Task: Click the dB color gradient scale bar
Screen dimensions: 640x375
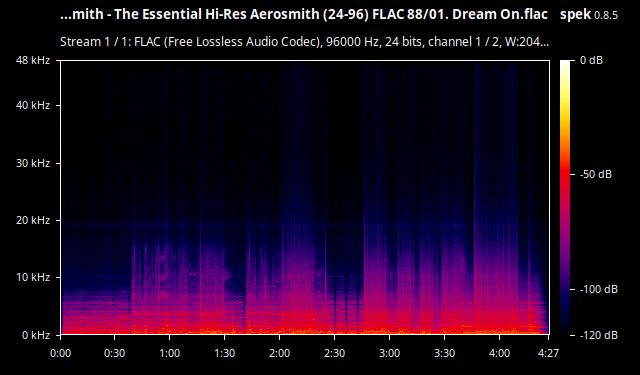Action: [x=565, y=197]
